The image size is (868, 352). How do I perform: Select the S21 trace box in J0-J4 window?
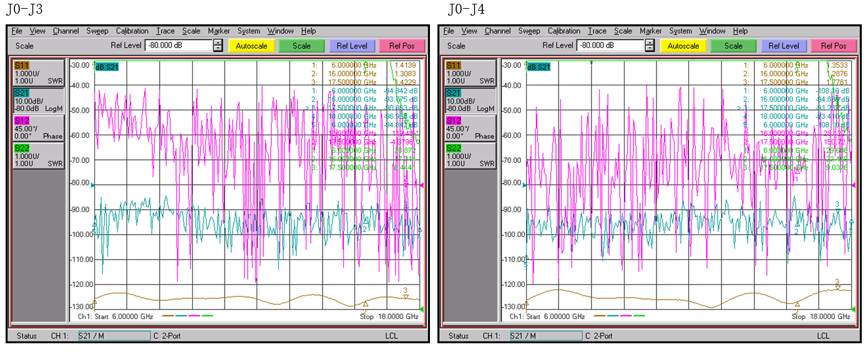469,100
